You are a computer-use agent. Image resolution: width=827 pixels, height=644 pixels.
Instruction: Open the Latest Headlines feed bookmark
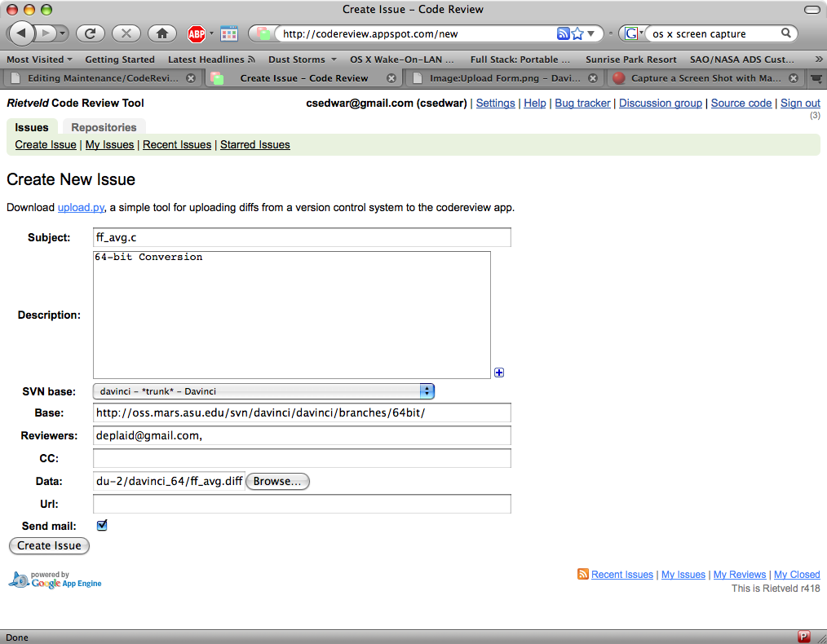(211, 60)
